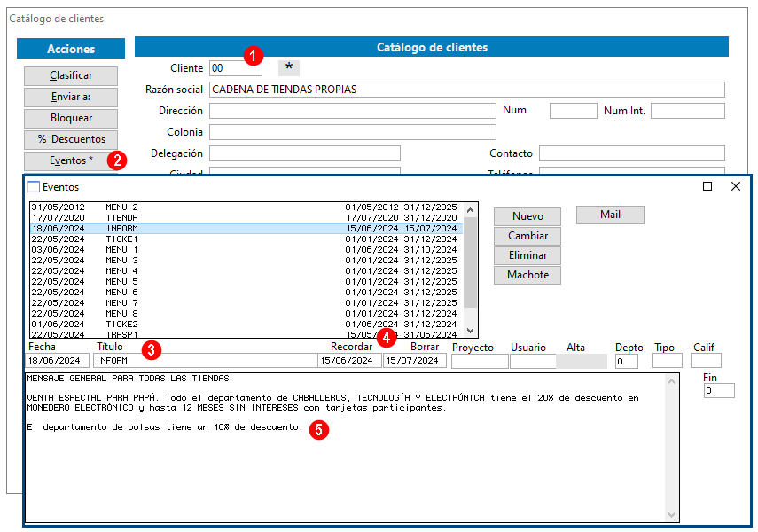The height and width of the screenshot is (532, 758).
Task: Click the Contacto input field
Action: coord(632,153)
